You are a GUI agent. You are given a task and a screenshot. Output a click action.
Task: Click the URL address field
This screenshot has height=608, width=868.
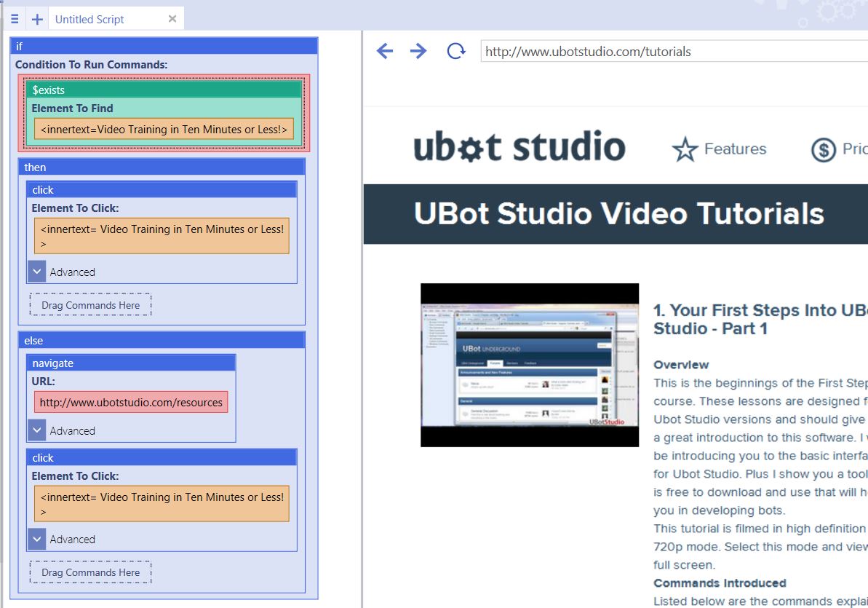[x=674, y=52]
